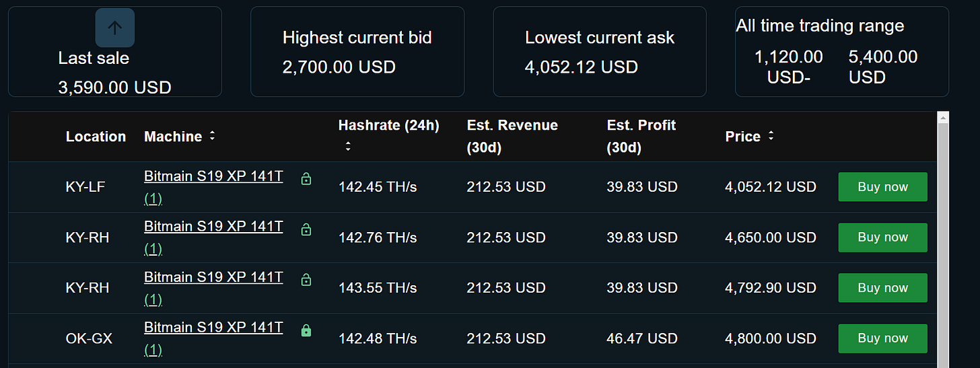This screenshot has width=980, height=368.
Task: Click the up arrow icon above Last sale
Action: [x=115, y=28]
